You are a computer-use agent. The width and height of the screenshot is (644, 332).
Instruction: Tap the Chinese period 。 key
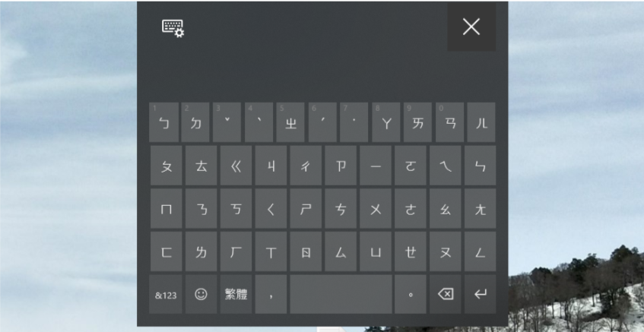click(411, 294)
